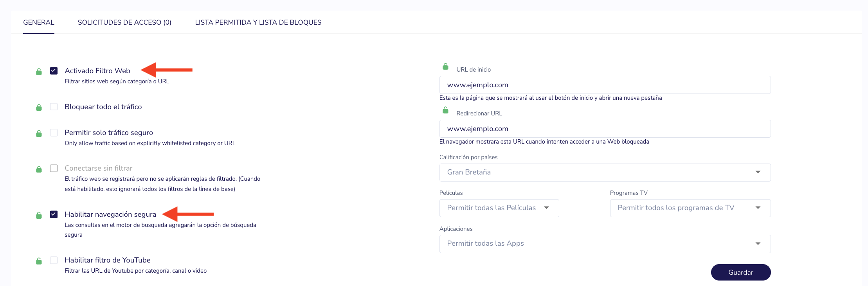
Task: Click lock icon beside Bloquear todo el tráfico
Action: [39, 107]
